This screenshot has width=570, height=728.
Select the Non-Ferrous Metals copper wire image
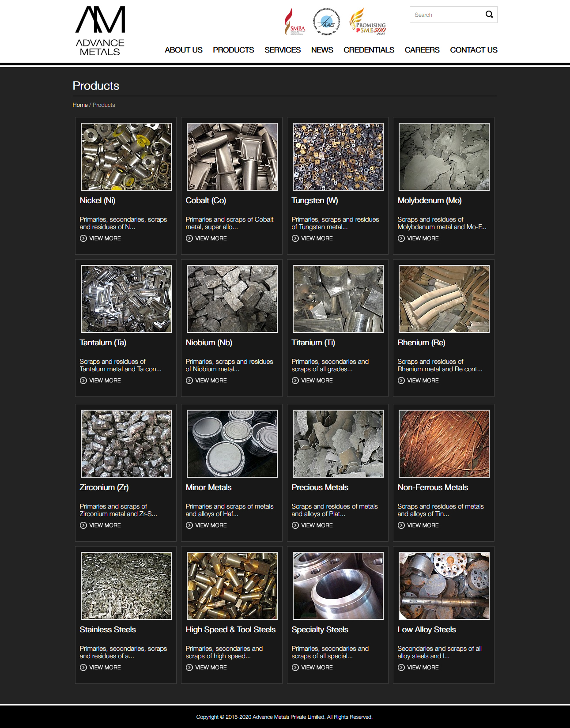(x=444, y=444)
